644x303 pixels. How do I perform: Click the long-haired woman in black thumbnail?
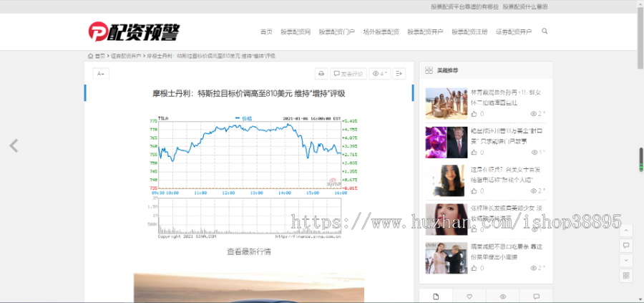click(x=446, y=181)
